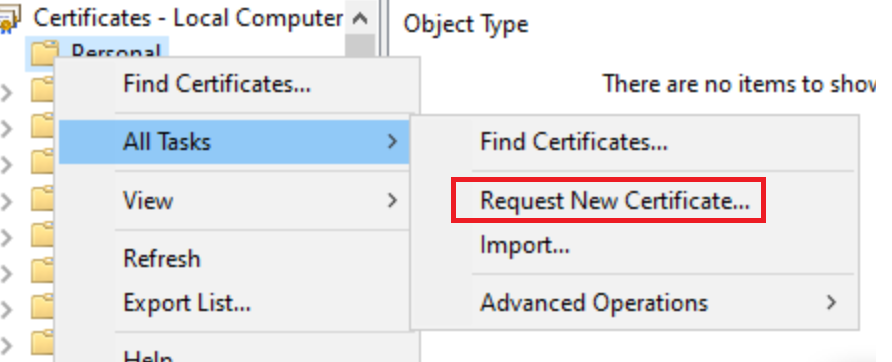Select Request New Certificate menu entry
Image resolution: width=892 pixels, height=362 pixels.
tap(614, 200)
